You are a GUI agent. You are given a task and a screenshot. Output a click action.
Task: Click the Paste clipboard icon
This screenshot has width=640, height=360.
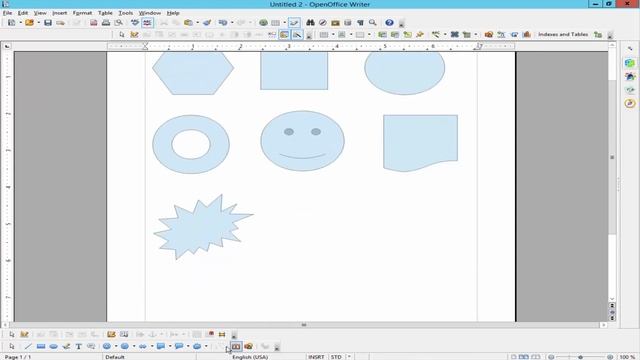pos(189,23)
